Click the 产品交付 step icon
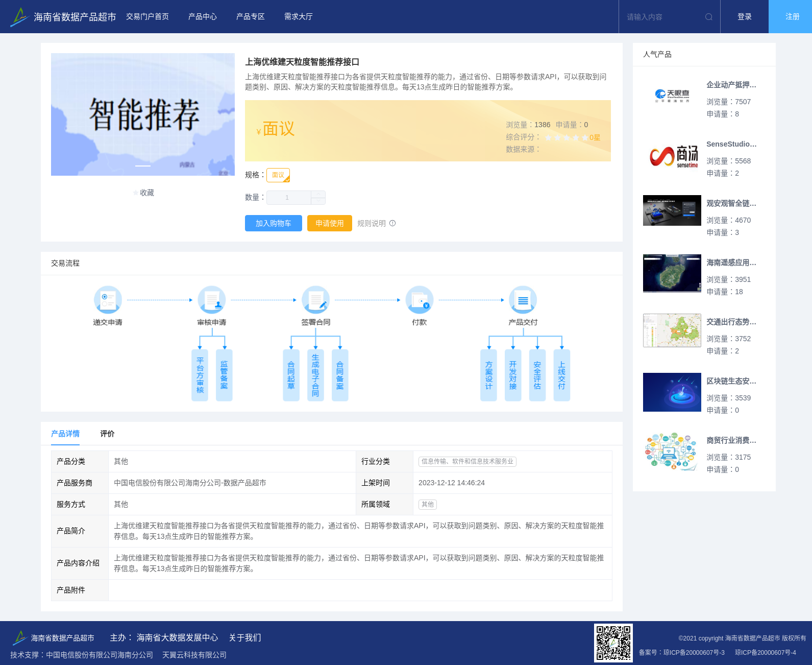The height and width of the screenshot is (665, 812). coord(523,300)
